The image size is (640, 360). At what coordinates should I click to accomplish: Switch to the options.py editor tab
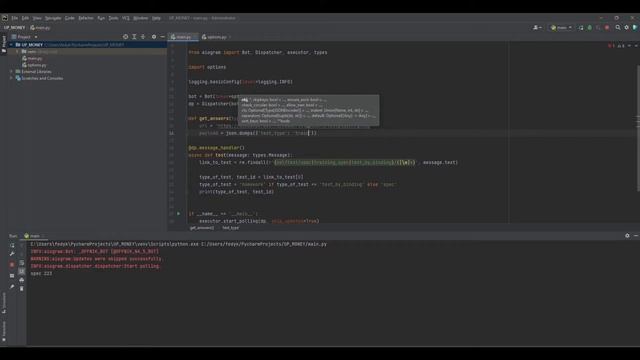[x=216, y=37]
